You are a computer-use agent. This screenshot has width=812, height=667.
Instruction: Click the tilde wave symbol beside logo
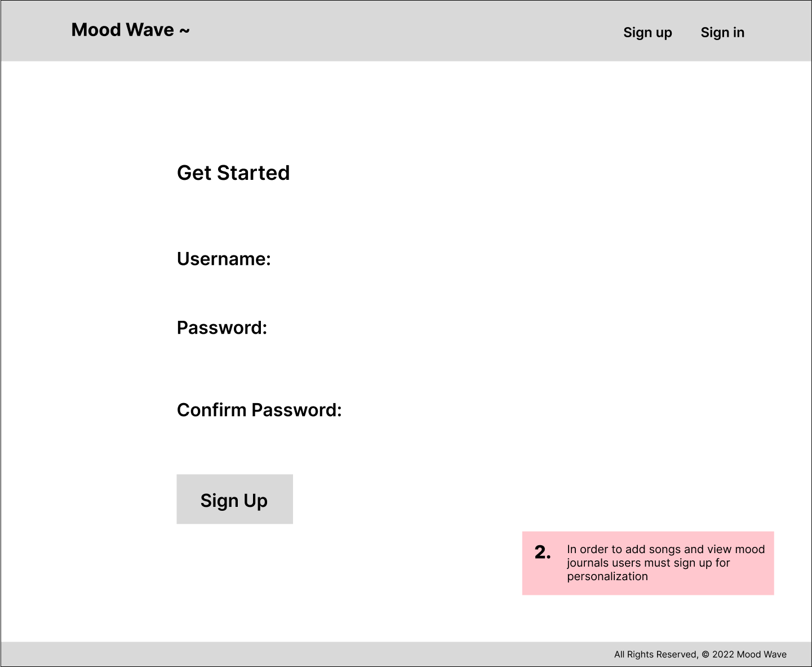point(184,30)
